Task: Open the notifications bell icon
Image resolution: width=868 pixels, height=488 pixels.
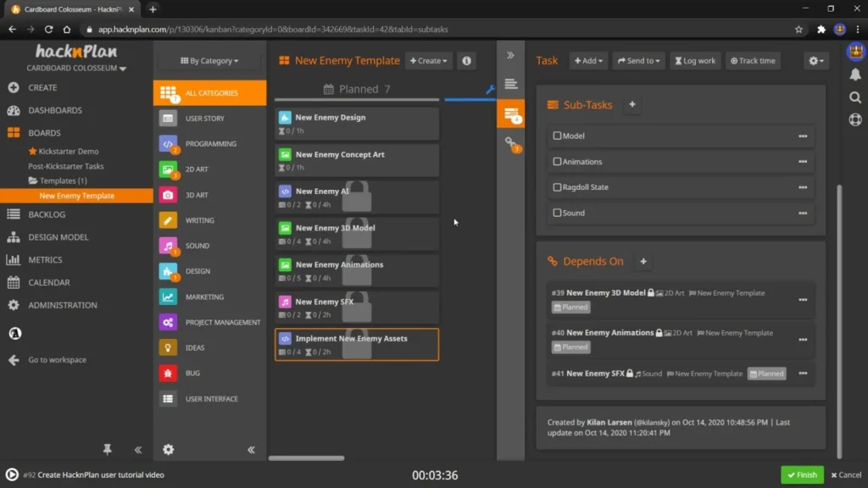Action: click(854, 75)
